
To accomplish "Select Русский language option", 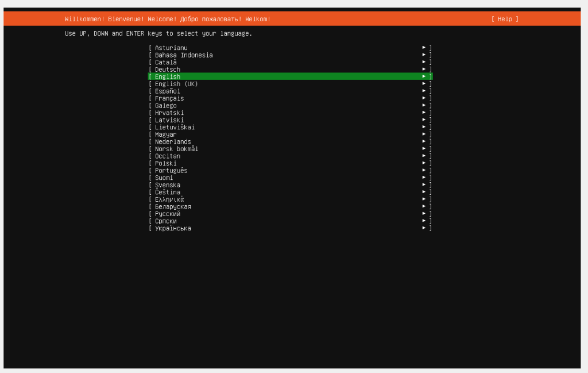I will 168,214.
